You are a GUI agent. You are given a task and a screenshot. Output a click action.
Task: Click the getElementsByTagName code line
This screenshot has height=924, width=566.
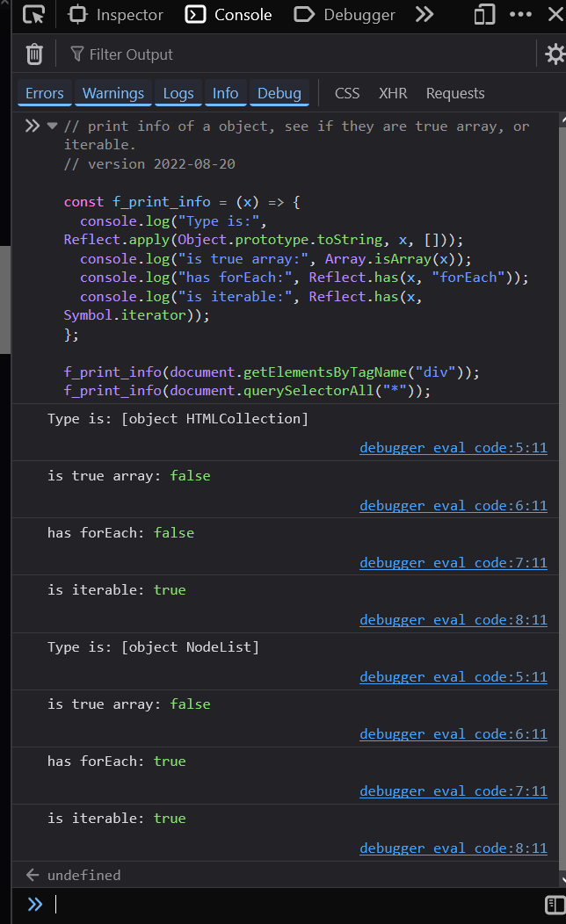click(272, 372)
